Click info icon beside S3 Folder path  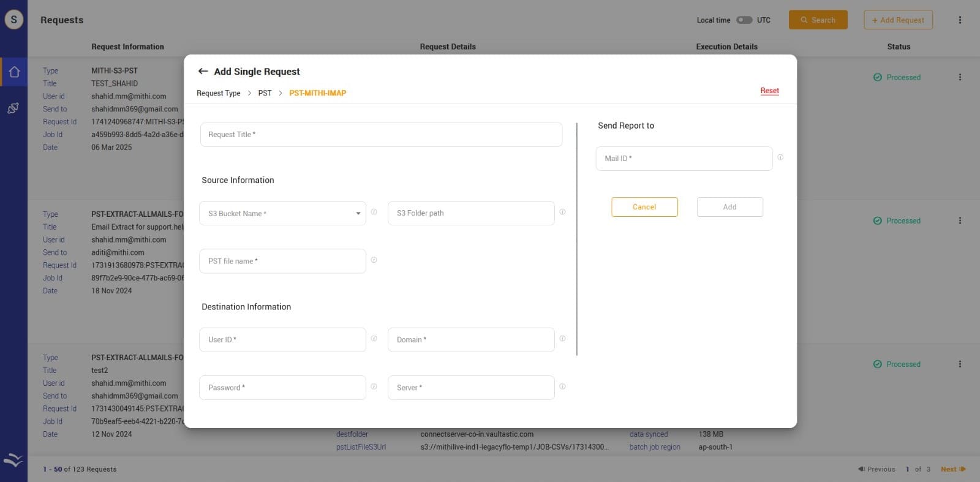(562, 213)
